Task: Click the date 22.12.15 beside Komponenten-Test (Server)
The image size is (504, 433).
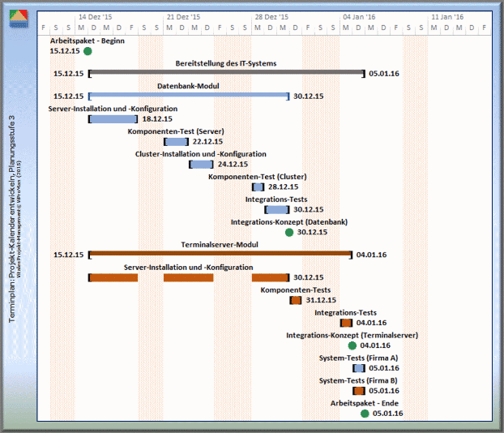Action: click(207, 142)
